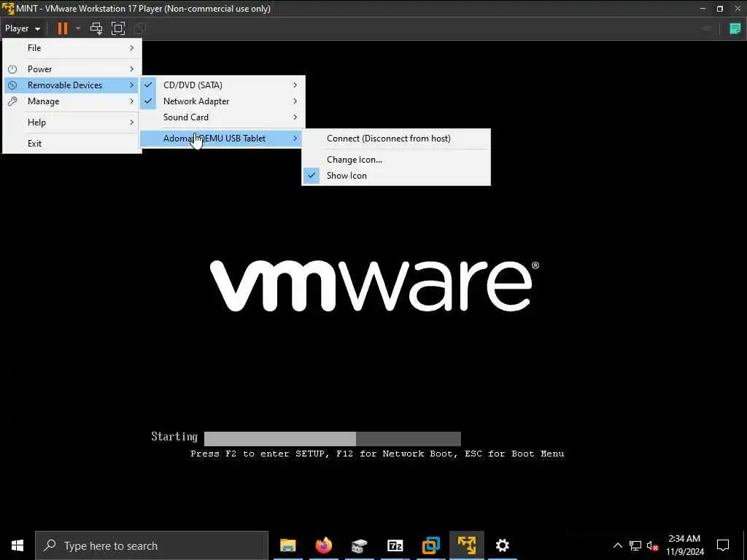Viewport: 747px width, 560px height.
Task: Launch Firefox from taskbar
Action: [323, 545]
